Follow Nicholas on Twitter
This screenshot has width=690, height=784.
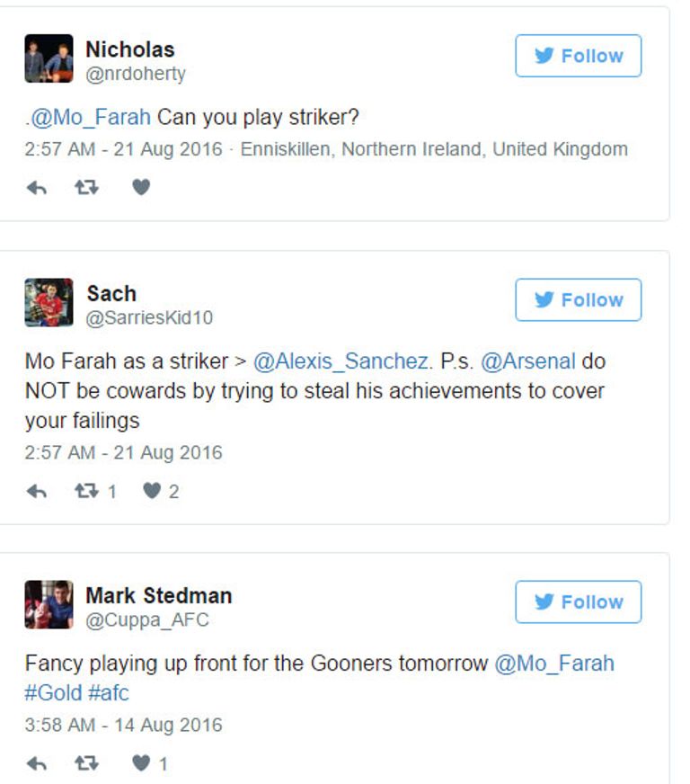tap(578, 56)
